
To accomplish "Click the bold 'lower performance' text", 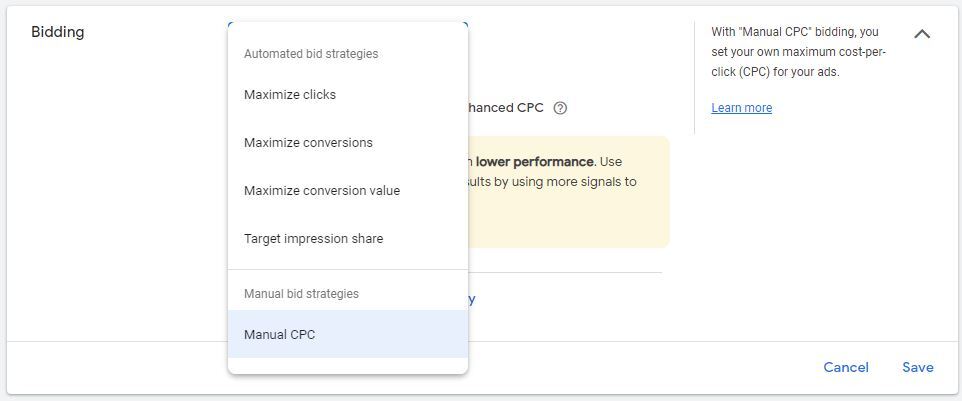I will coord(534,161).
